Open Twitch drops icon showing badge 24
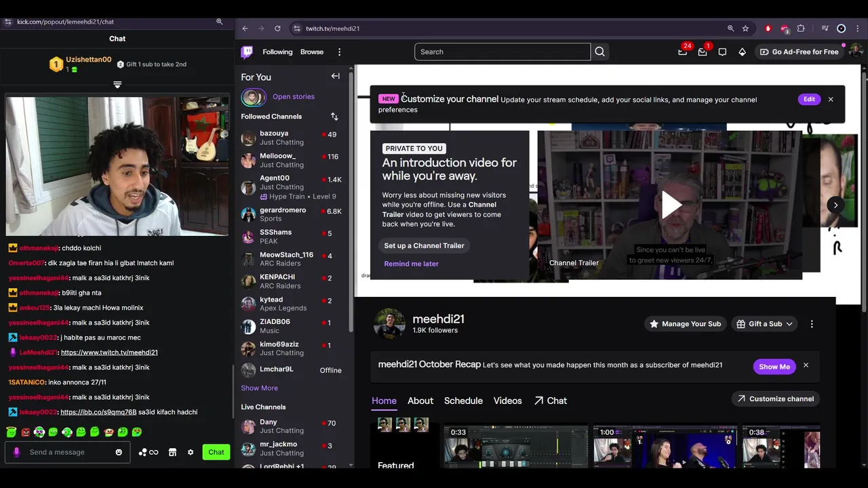 point(683,52)
